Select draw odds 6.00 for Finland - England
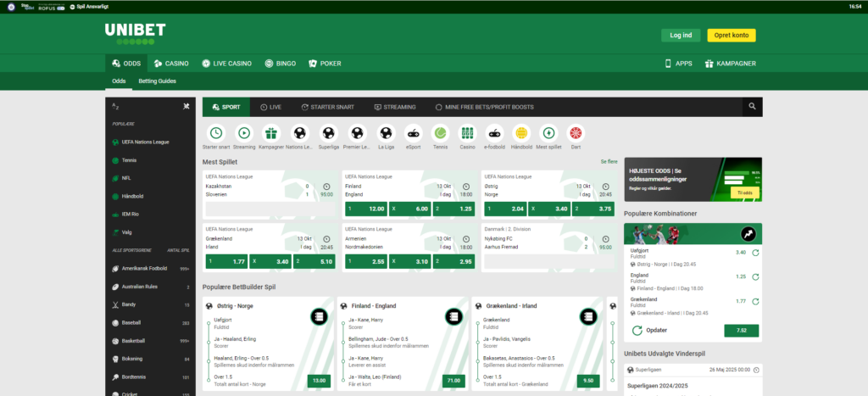This screenshot has width=868, height=396. (409, 209)
